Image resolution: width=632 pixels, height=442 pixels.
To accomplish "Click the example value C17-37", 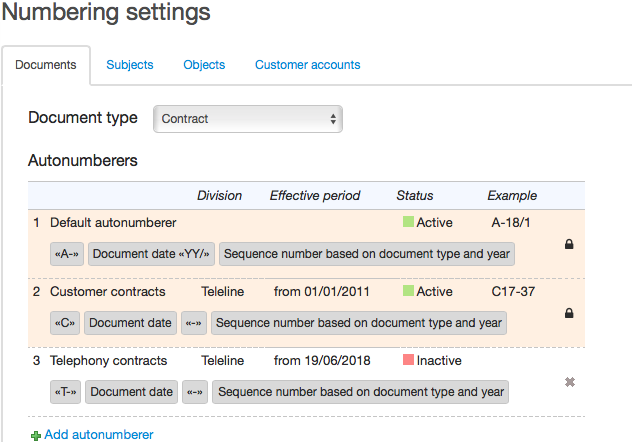I will [513, 291].
